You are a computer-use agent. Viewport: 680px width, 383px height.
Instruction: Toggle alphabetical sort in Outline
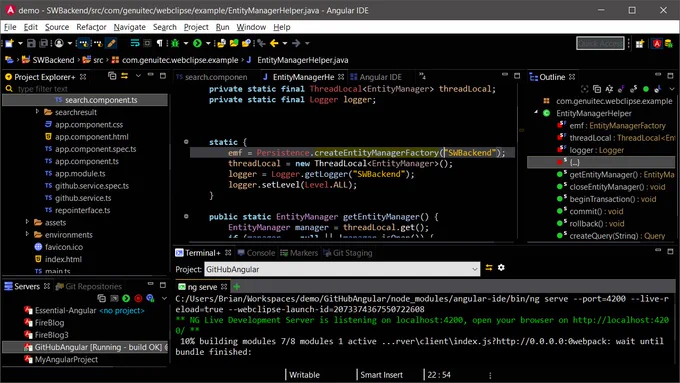click(x=609, y=89)
